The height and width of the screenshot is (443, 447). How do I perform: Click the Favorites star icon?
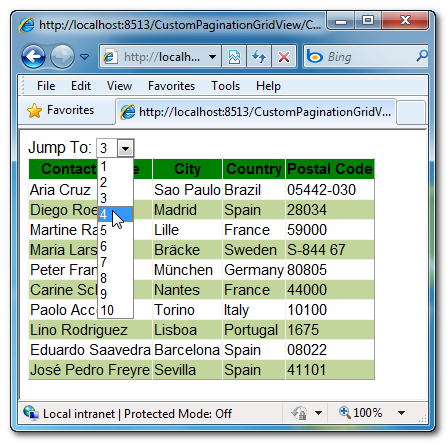point(35,111)
